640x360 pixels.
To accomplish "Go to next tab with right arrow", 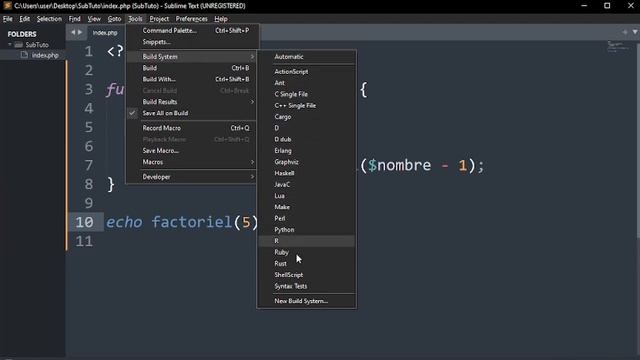I will coord(80,32).
